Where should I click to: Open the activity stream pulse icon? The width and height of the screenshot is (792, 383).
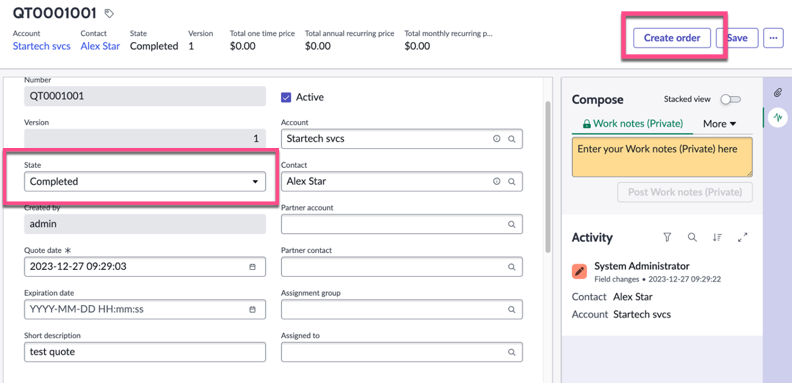click(778, 118)
